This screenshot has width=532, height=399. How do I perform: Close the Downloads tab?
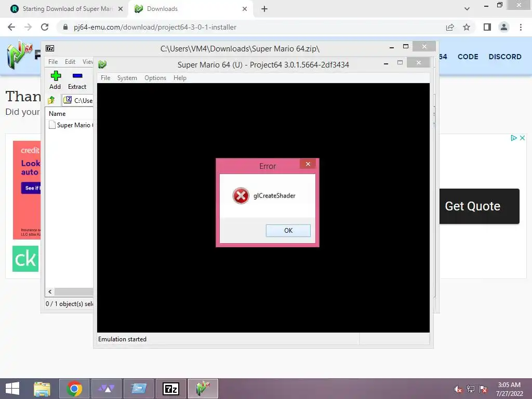coord(245,9)
